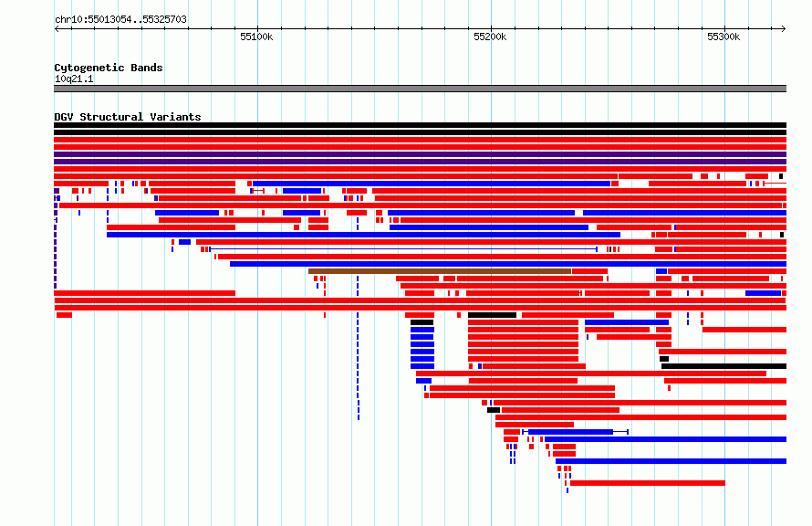Click the 55300k ruler label
Viewport: 812px width, 526px height.
click(x=724, y=37)
